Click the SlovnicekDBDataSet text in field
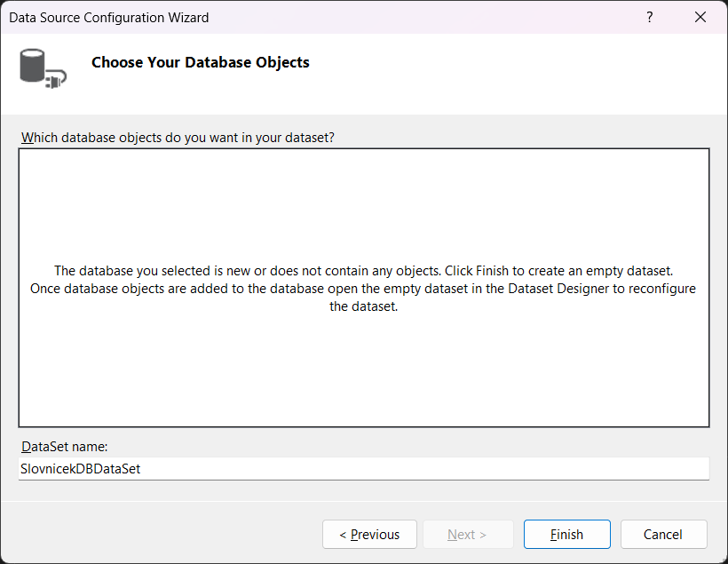 pos(81,468)
